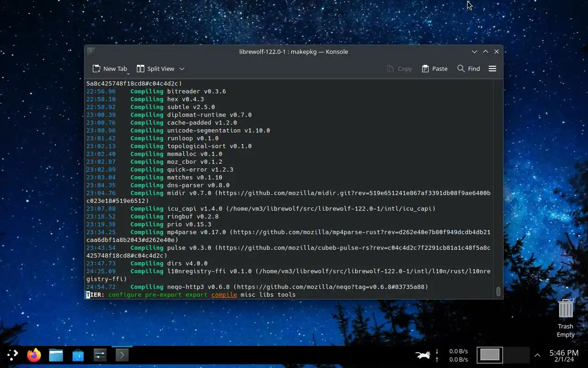Image resolution: width=588 pixels, height=368 pixels.
Task: Click the network speed monitor widget
Action: [x=452, y=355]
